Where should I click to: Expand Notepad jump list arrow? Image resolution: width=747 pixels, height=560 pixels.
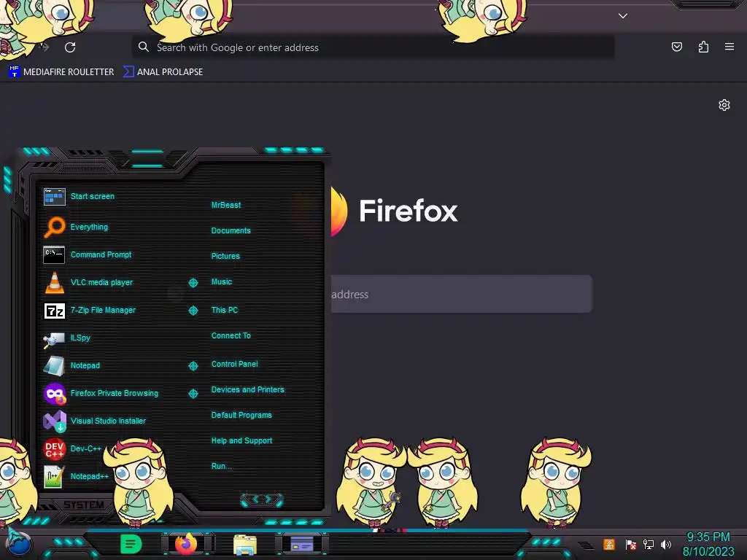193,366
